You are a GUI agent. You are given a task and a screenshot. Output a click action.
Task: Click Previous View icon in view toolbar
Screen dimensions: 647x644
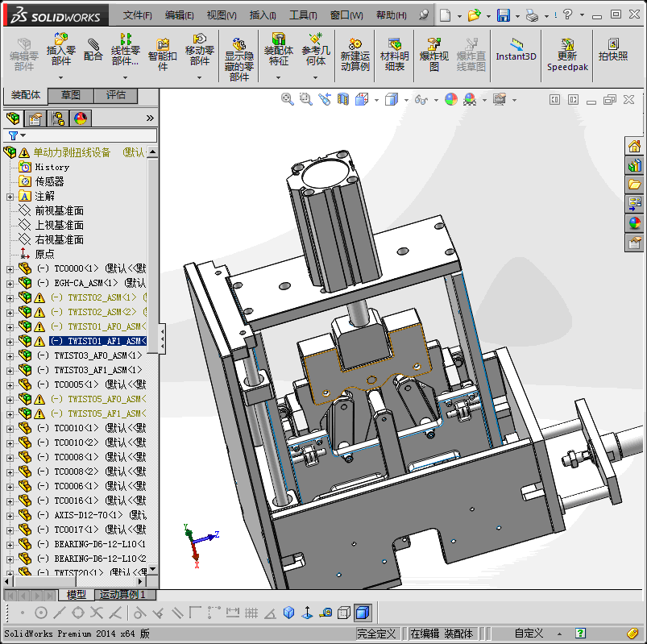(325, 99)
